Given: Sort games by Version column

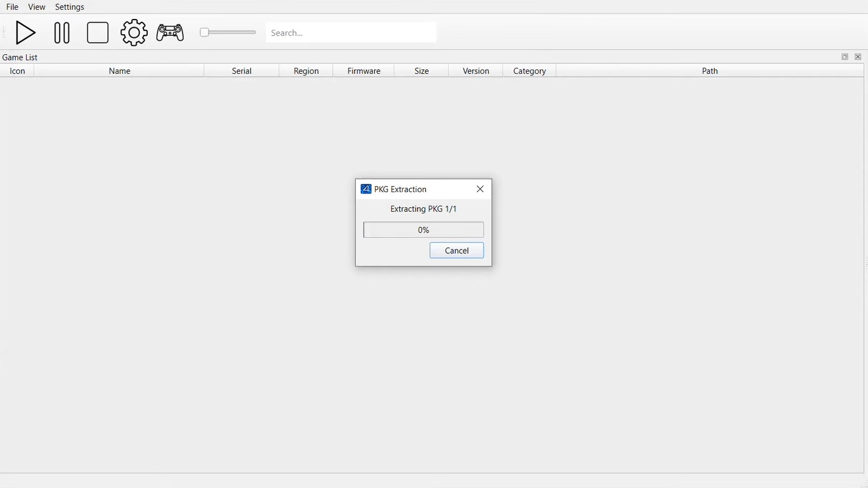Looking at the screenshot, I should tap(476, 71).
